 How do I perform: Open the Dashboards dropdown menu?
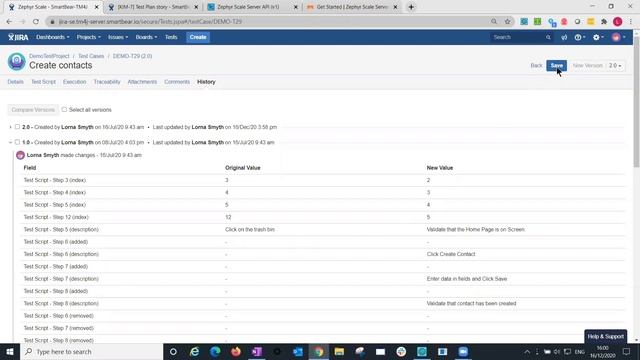[x=53, y=37]
